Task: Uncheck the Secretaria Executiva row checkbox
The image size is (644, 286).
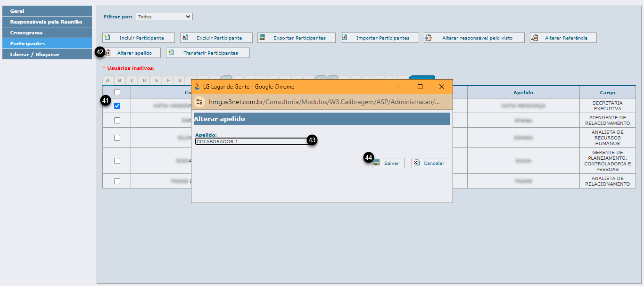Action: point(117,106)
